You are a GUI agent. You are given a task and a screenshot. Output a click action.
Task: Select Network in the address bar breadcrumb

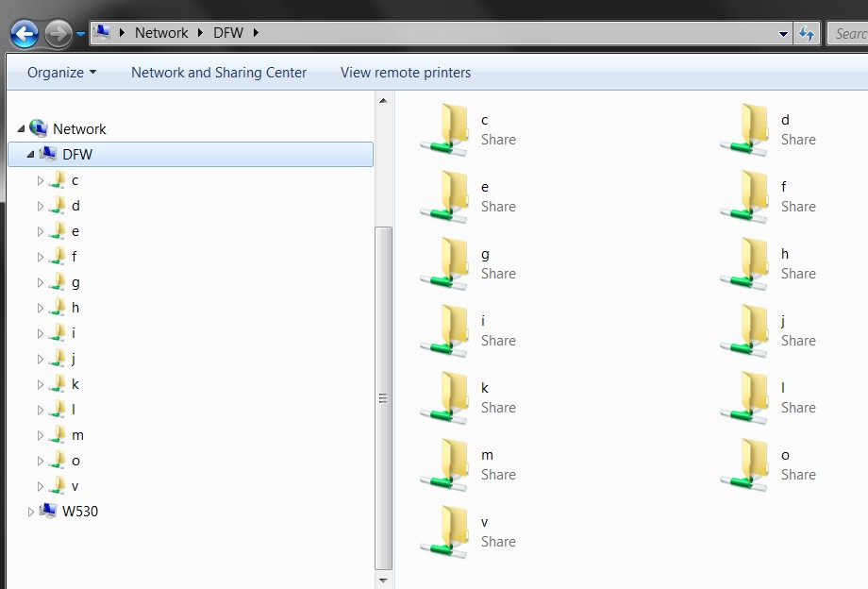[161, 33]
